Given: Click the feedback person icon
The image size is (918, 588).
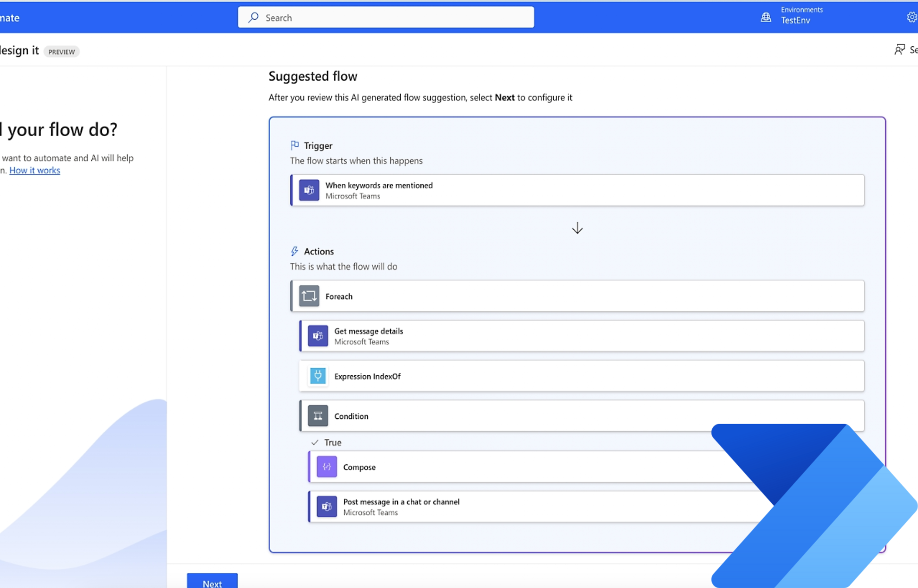Looking at the screenshot, I should click(899, 50).
